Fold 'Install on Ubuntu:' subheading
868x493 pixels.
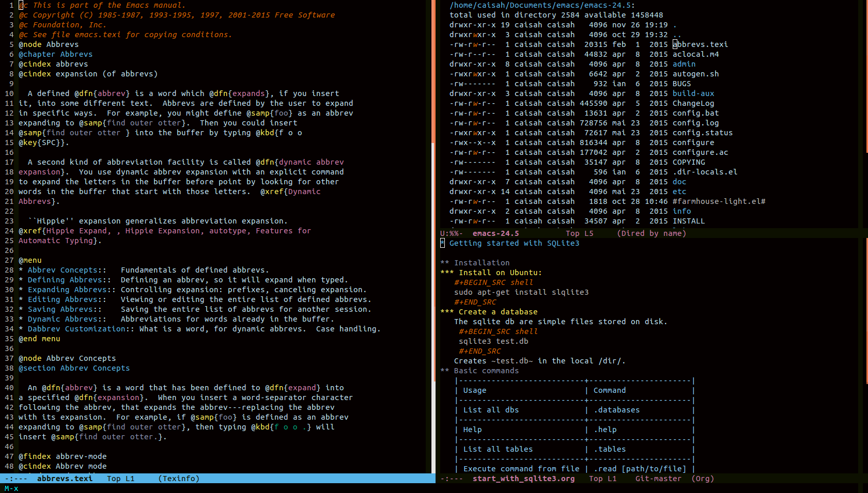click(491, 273)
